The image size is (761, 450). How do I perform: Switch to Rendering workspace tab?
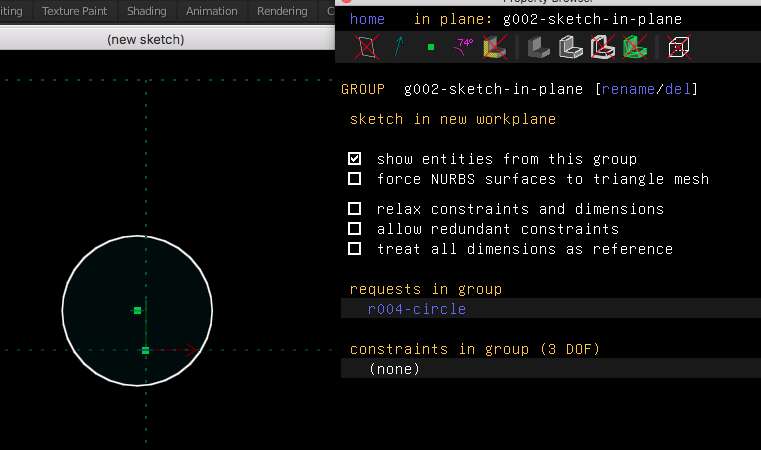pos(282,11)
